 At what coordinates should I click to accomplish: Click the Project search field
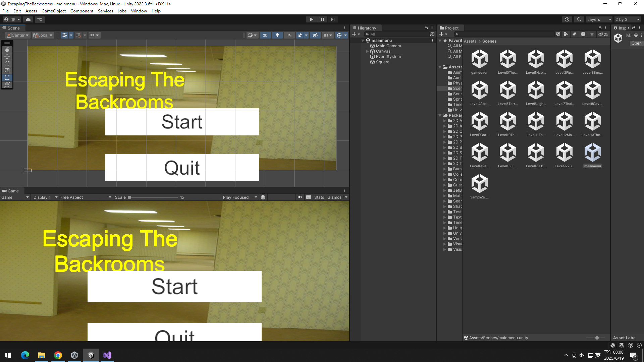[x=504, y=34]
